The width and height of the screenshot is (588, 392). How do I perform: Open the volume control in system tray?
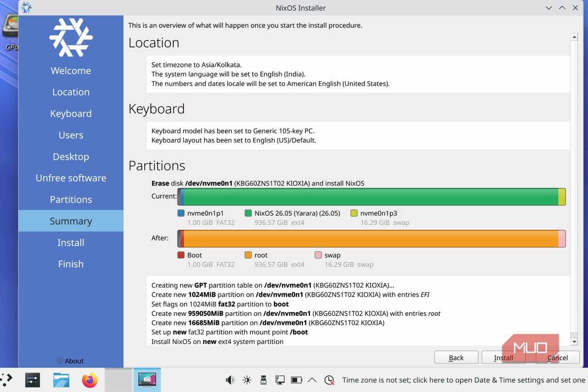pyautogui.click(x=230, y=380)
